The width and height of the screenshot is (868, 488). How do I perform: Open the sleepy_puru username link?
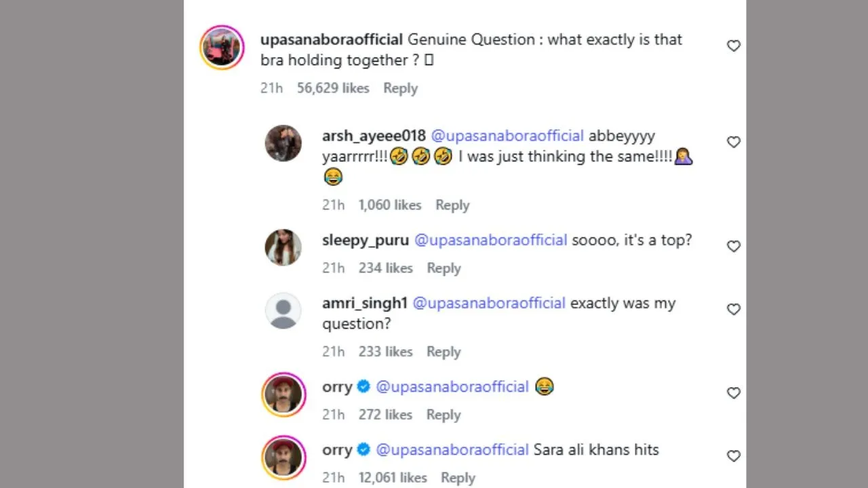[x=365, y=240]
